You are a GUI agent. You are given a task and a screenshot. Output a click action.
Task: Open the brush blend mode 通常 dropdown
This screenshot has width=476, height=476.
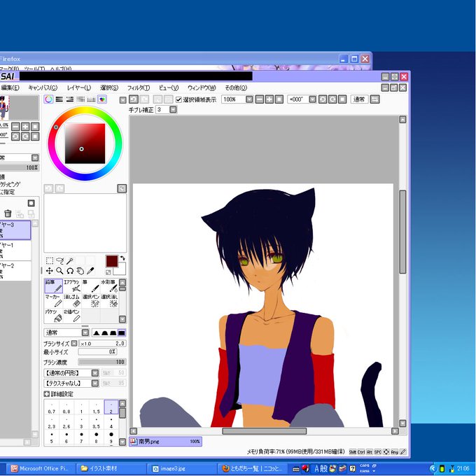click(x=85, y=332)
